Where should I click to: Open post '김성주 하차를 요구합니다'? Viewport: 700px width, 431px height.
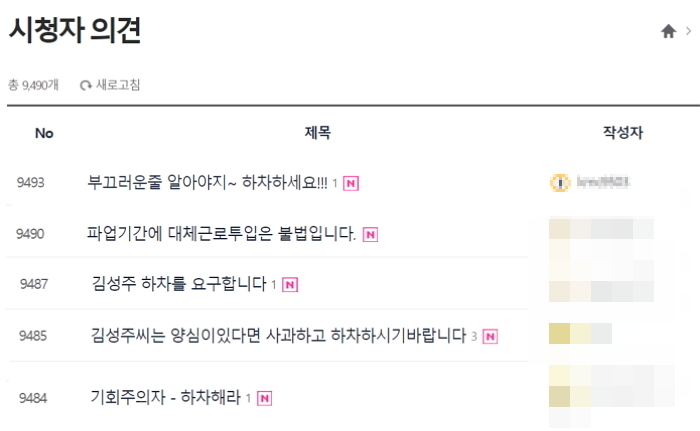click(x=179, y=285)
